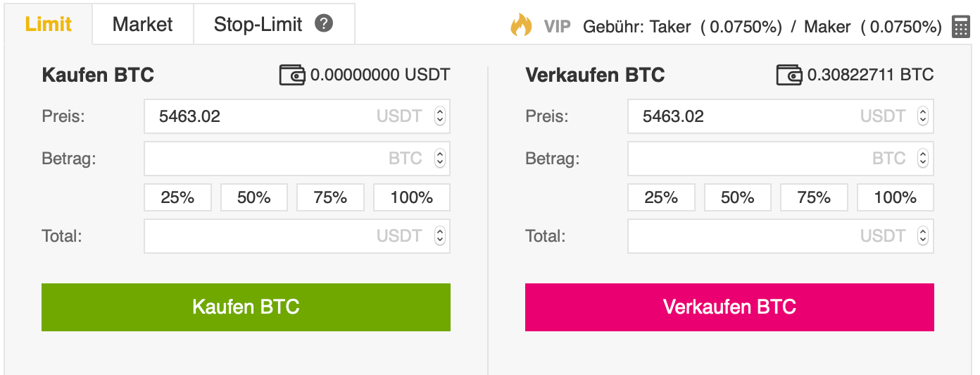
Task: Click the BTC wallet icon
Action: coord(789,75)
